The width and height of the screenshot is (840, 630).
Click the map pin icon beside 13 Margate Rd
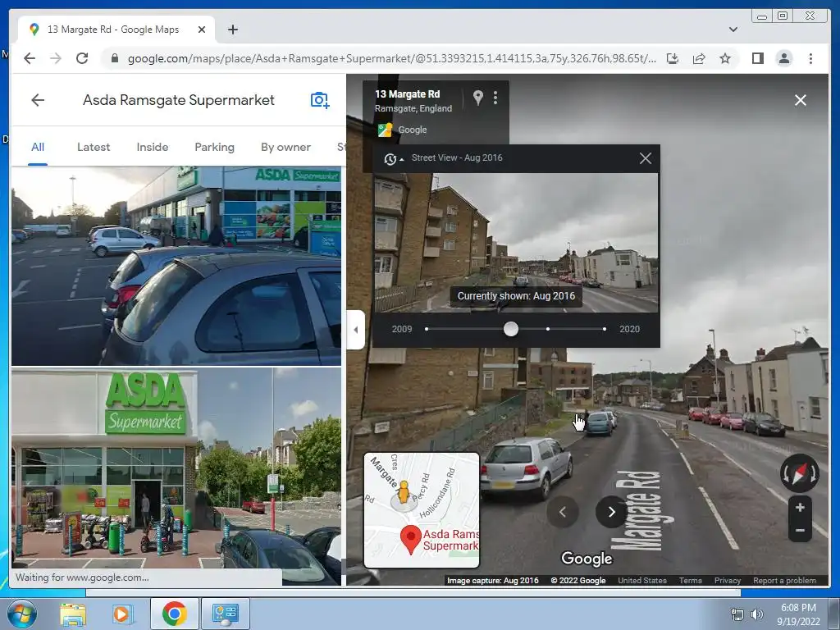pyautogui.click(x=478, y=98)
